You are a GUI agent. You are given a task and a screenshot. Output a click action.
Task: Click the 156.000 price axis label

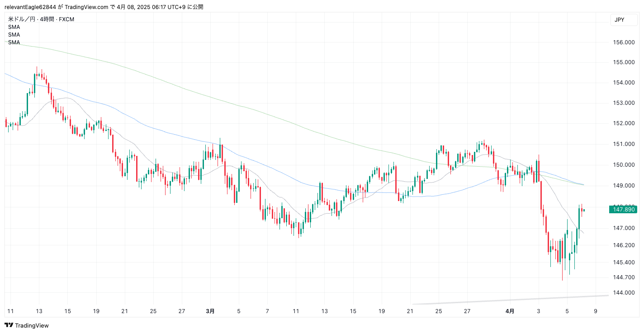tap(624, 42)
